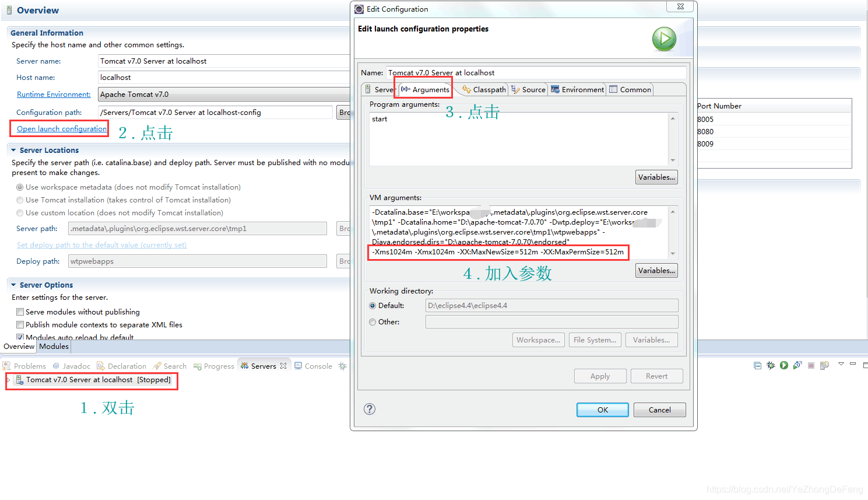Open the Search view tab
The height and width of the screenshot is (500, 868).
(x=170, y=366)
